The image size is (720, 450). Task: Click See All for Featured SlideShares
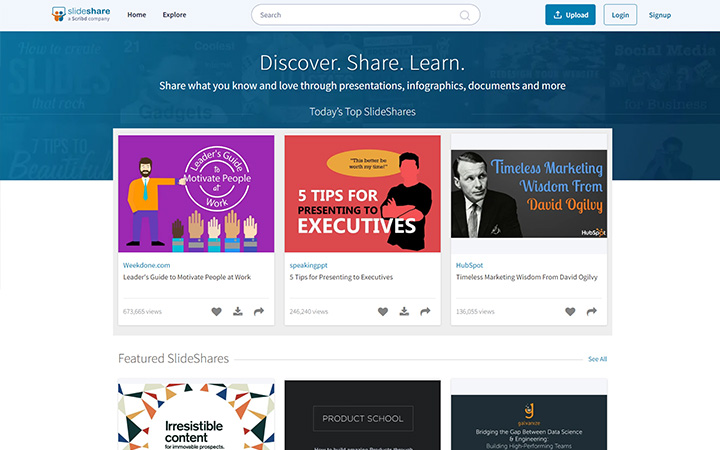[x=597, y=359]
